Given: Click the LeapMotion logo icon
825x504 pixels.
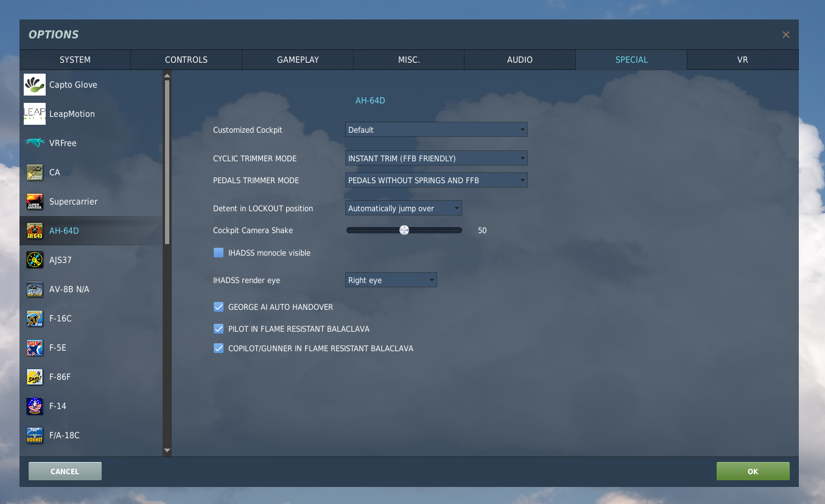Looking at the screenshot, I should [35, 114].
